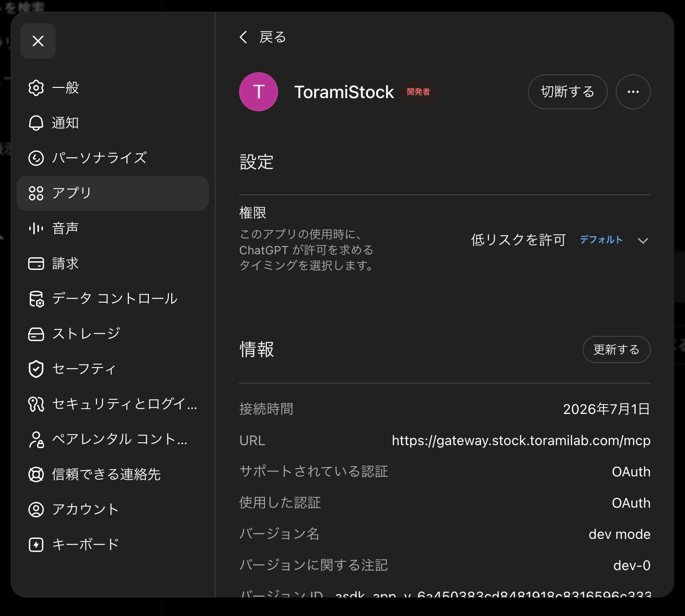The image size is (685, 616).
Task: Open ストレージ settings section
Action: [x=113, y=334]
